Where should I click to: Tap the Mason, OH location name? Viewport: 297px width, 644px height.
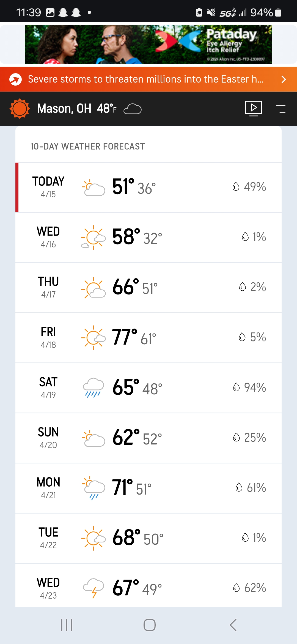(x=64, y=109)
